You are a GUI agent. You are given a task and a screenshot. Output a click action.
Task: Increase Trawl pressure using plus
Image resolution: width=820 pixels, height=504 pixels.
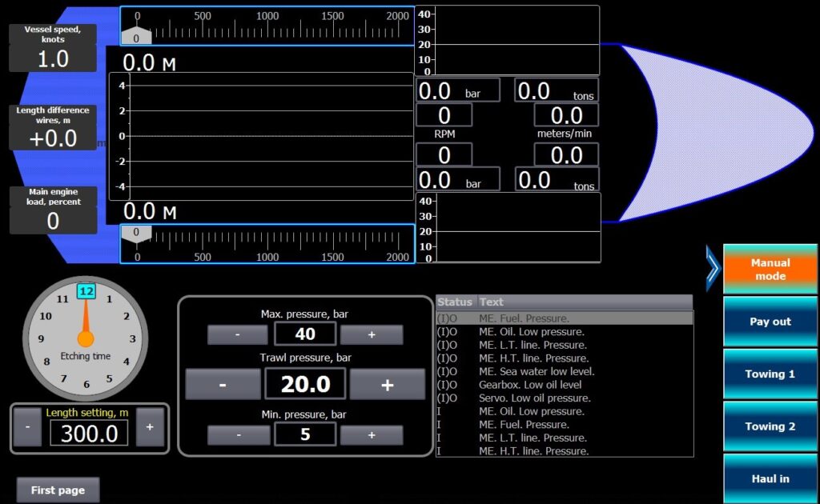click(388, 384)
